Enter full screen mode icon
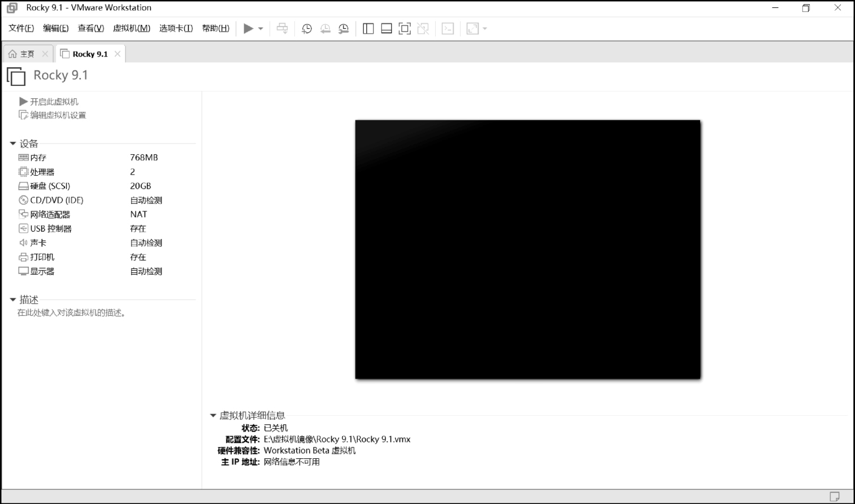This screenshot has width=855, height=504. coord(405,29)
